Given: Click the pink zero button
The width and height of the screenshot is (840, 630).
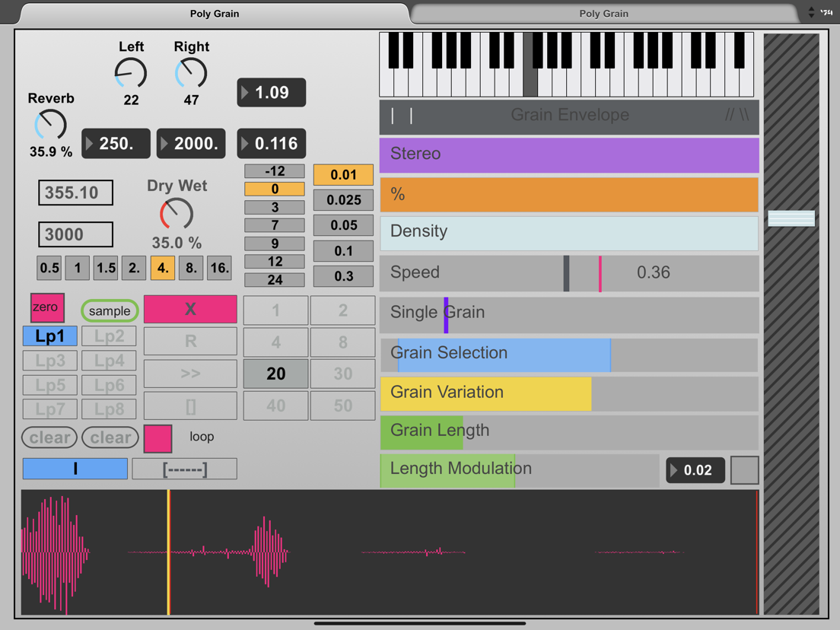Looking at the screenshot, I should (47, 307).
